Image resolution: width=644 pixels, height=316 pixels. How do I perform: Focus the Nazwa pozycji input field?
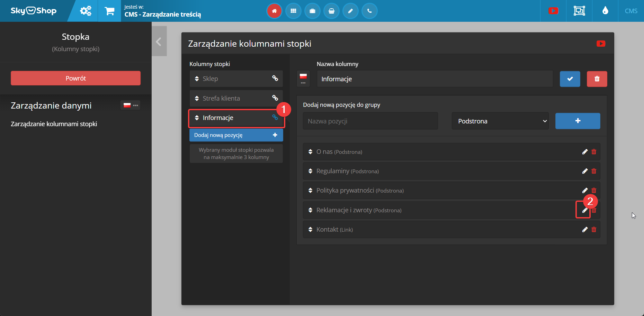(x=370, y=121)
